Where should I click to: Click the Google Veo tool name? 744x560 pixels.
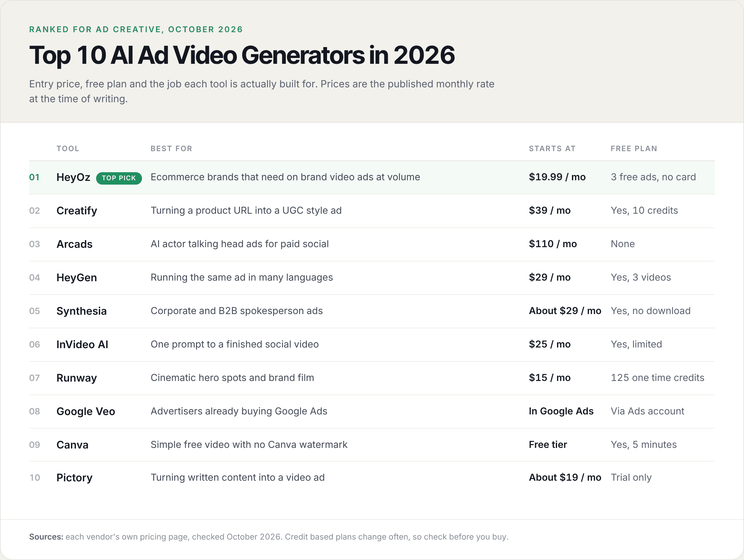click(x=86, y=411)
